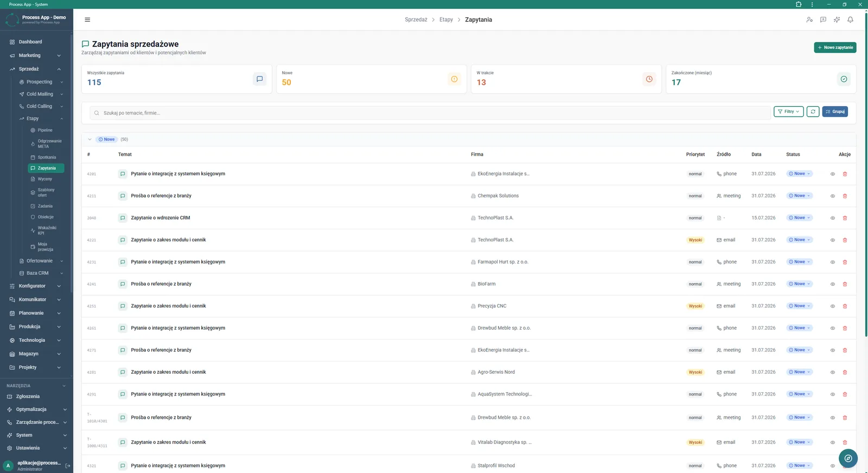Delete the BioFarm inquiry

click(845, 284)
